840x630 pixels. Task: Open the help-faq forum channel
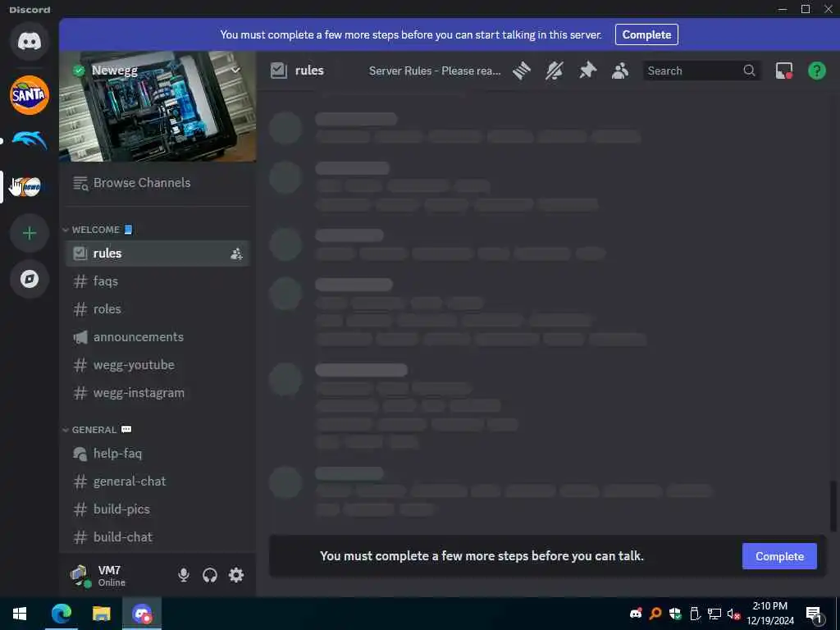[157, 454]
